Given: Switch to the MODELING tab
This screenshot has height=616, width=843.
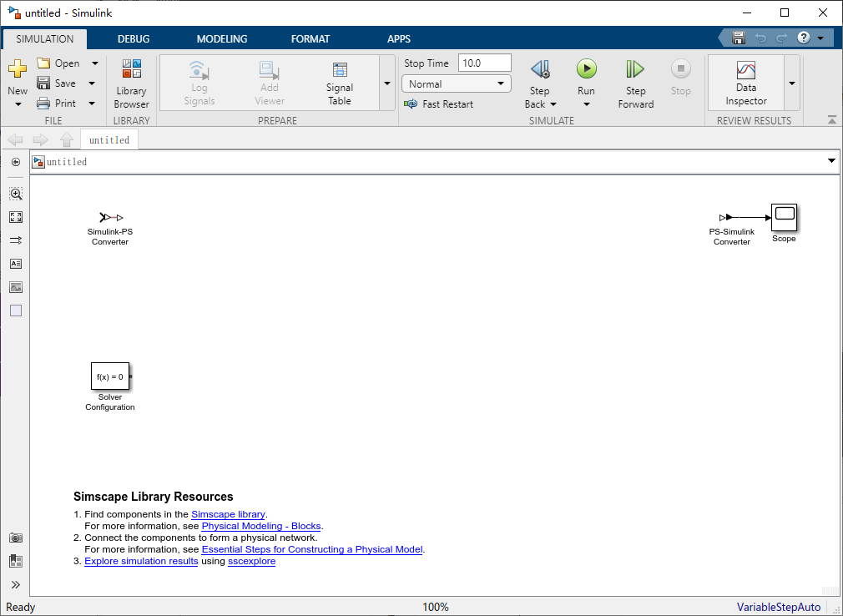Looking at the screenshot, I should (x=222, y=38).
